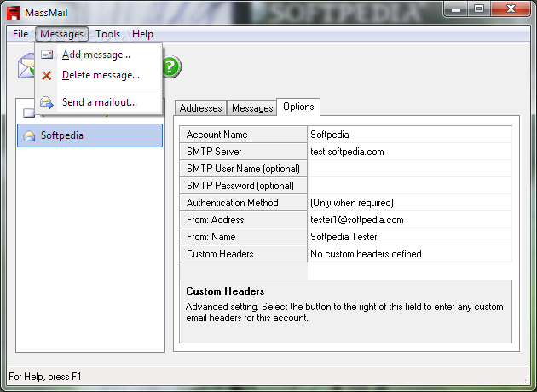Click the envelope toolbar icon behind the menu

pyautogui.click(x=26, y=66)
